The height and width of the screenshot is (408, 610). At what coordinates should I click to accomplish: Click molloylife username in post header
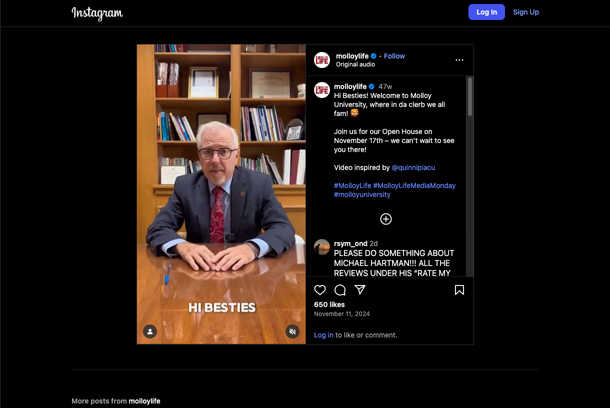pyautogui.click(x=352, y=56)
